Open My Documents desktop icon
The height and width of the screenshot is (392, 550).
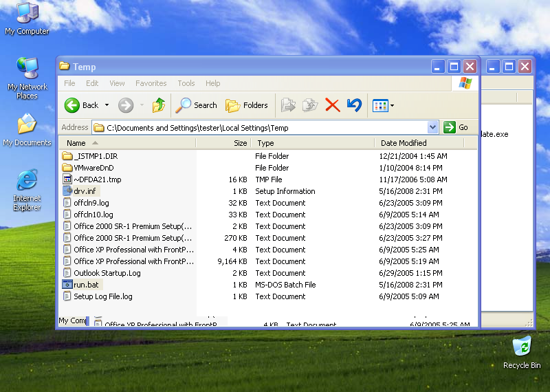point(27,130)
